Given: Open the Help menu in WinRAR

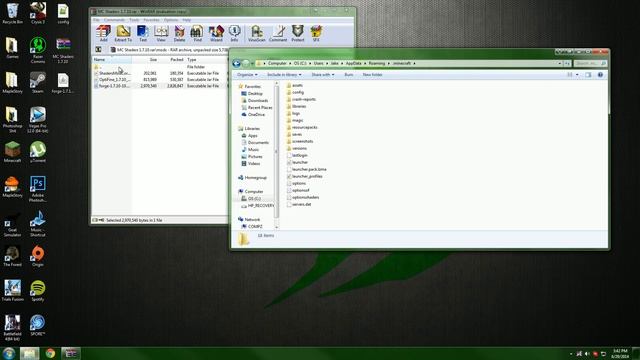Looking at the screenshot, I should click(187, 20).
